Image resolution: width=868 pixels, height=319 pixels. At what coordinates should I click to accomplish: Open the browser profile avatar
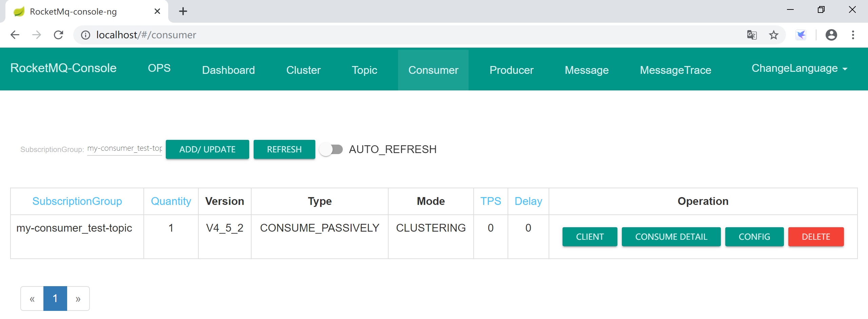[x=831, y=35]
